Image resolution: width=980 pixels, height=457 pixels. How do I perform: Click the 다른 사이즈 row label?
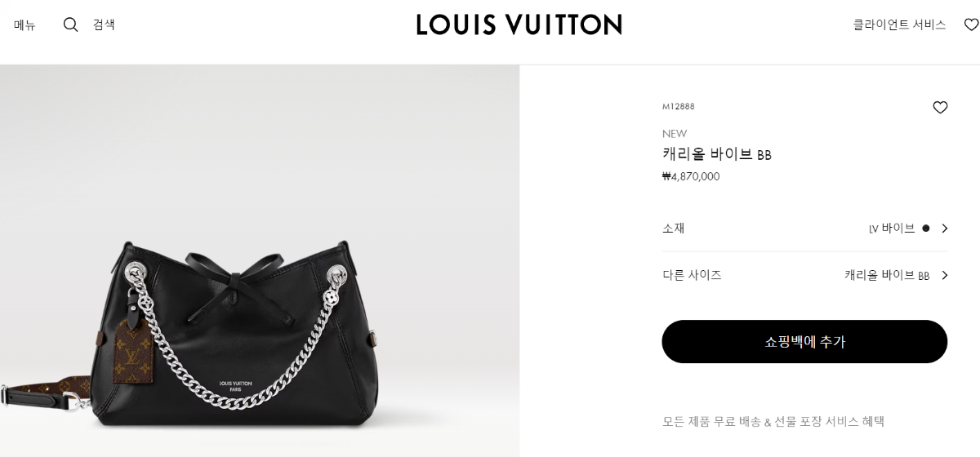click(692, 276)
